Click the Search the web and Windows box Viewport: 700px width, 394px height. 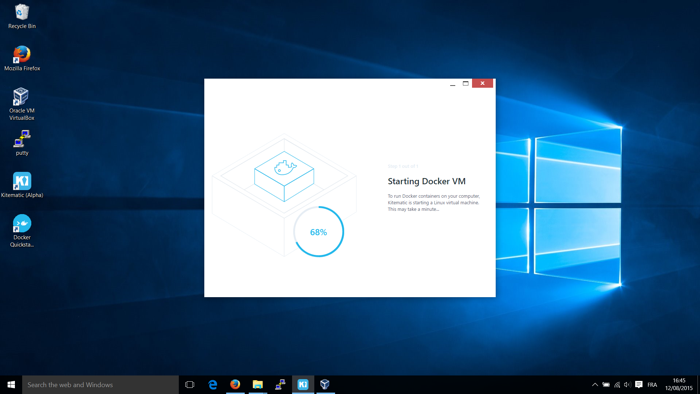coord(100,385)
